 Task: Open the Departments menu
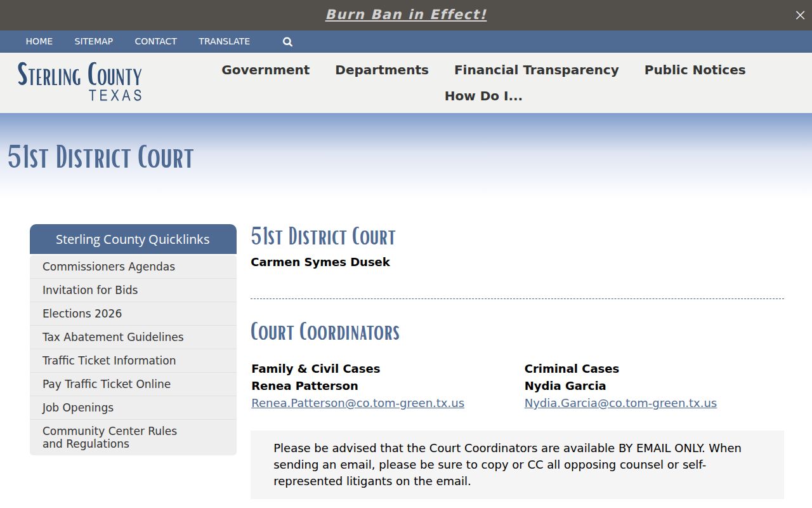[x=382, y=70]
